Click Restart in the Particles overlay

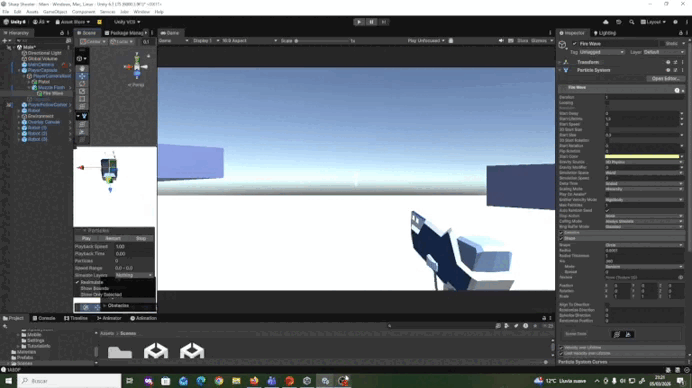(113, 238)
